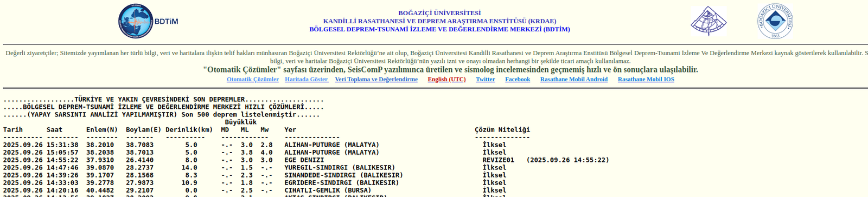Open the Facebook link
868x197 pixels.
pyautogui.click(x=518, y=79)
